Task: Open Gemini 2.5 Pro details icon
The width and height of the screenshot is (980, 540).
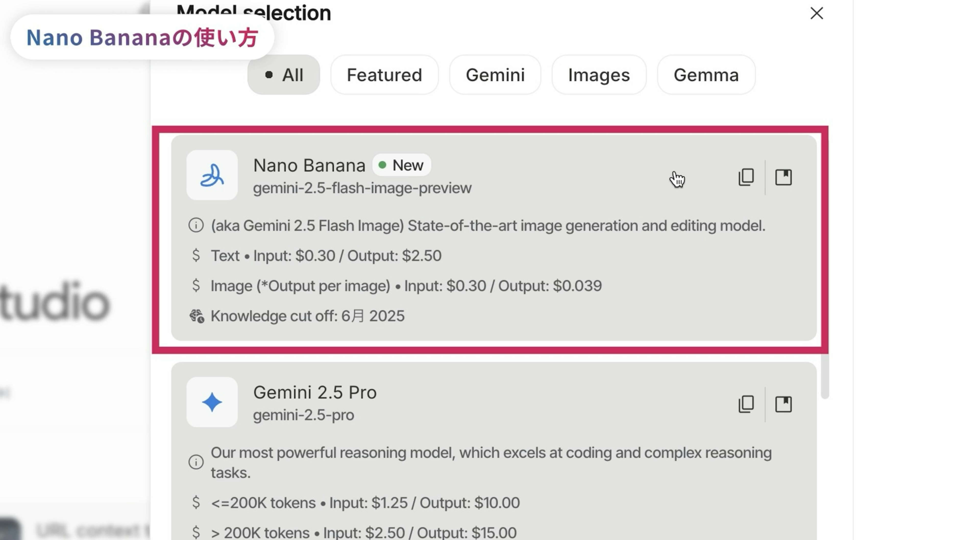Action: [783, 404]
